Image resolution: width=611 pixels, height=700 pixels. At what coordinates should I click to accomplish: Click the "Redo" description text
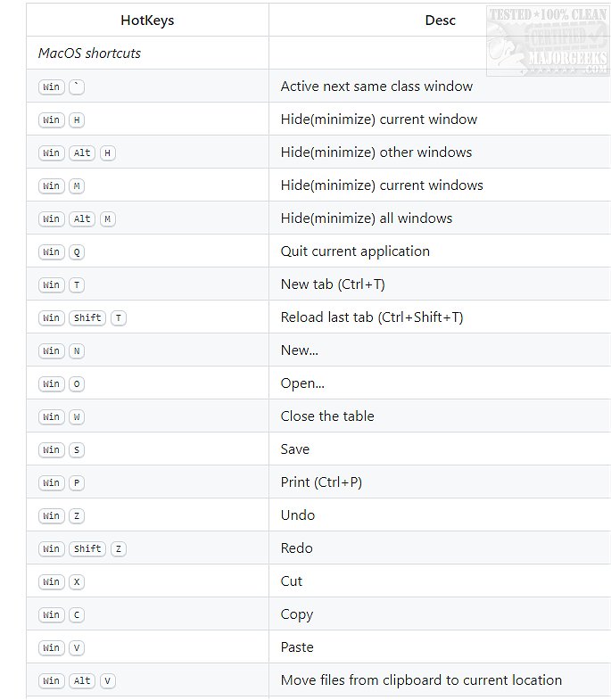(296, 548)
